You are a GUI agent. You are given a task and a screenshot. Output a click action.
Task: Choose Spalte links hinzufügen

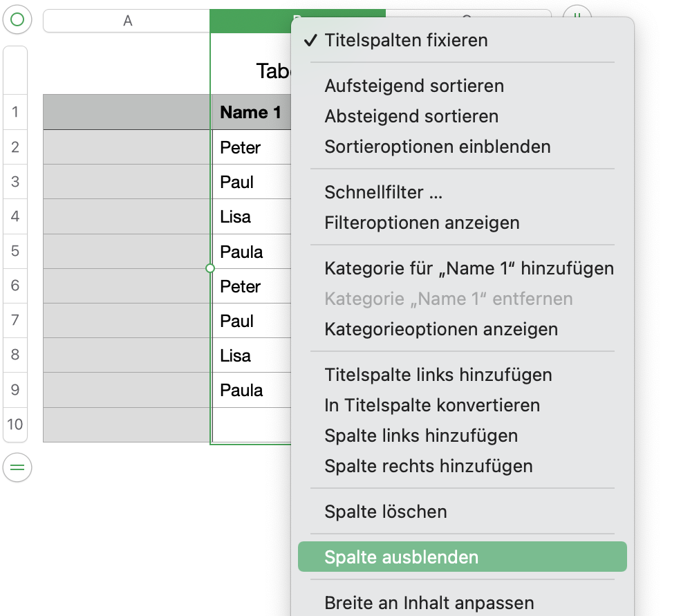[421, 436]
